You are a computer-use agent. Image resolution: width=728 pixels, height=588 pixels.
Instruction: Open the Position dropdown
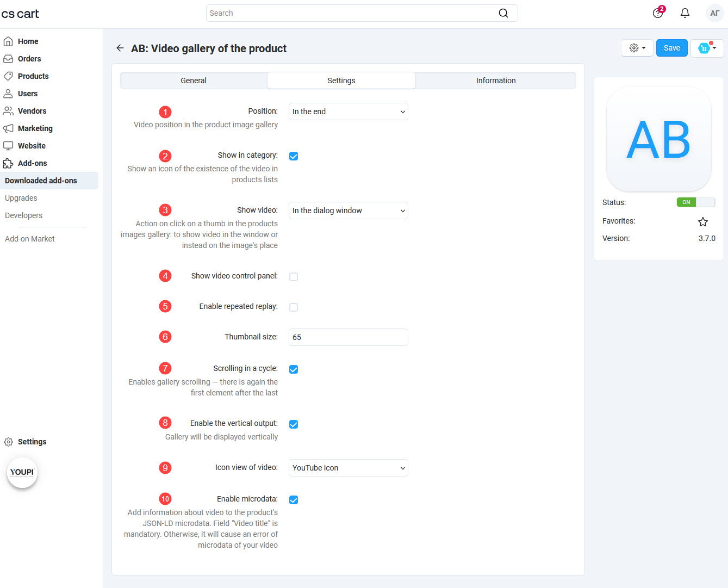(348, 112)
